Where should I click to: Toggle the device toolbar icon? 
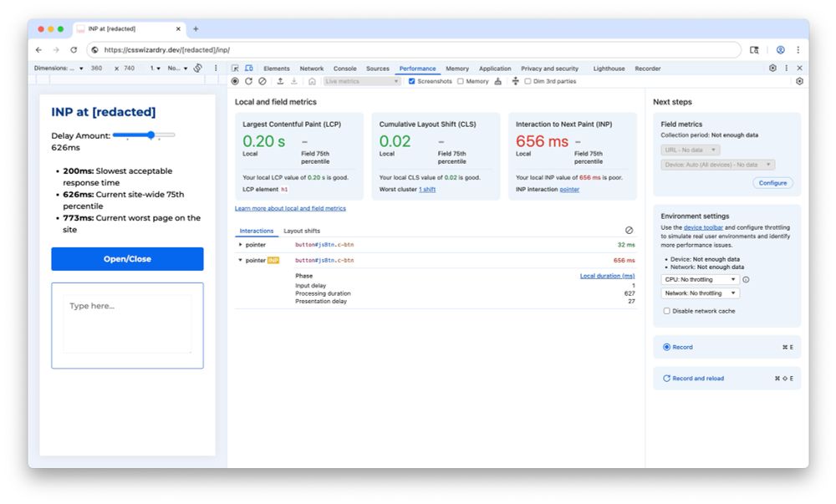tap(249, 69)
